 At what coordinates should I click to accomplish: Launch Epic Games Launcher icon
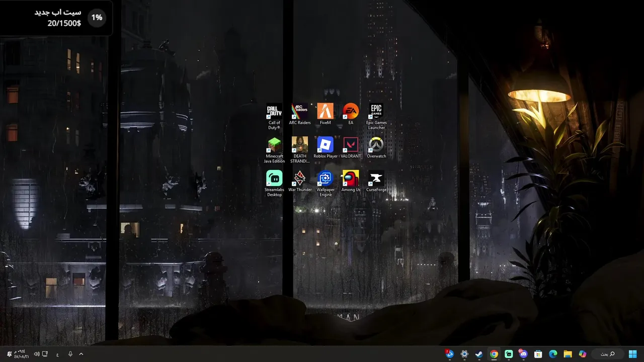376,117
